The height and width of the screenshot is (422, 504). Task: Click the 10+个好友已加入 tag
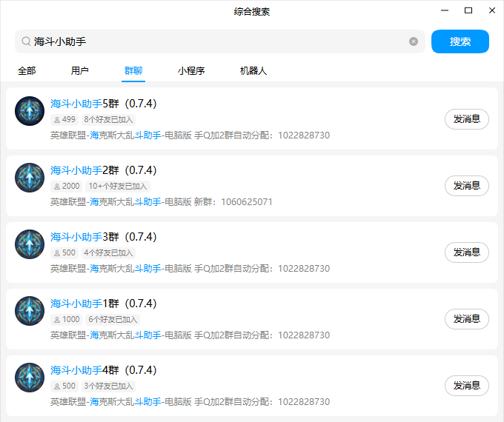(118, 187)
